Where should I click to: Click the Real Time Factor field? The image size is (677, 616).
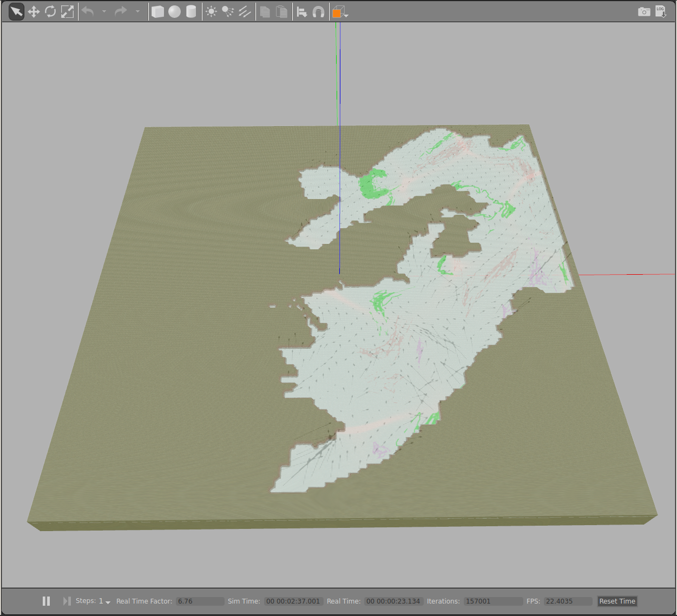tap(200, 601)
